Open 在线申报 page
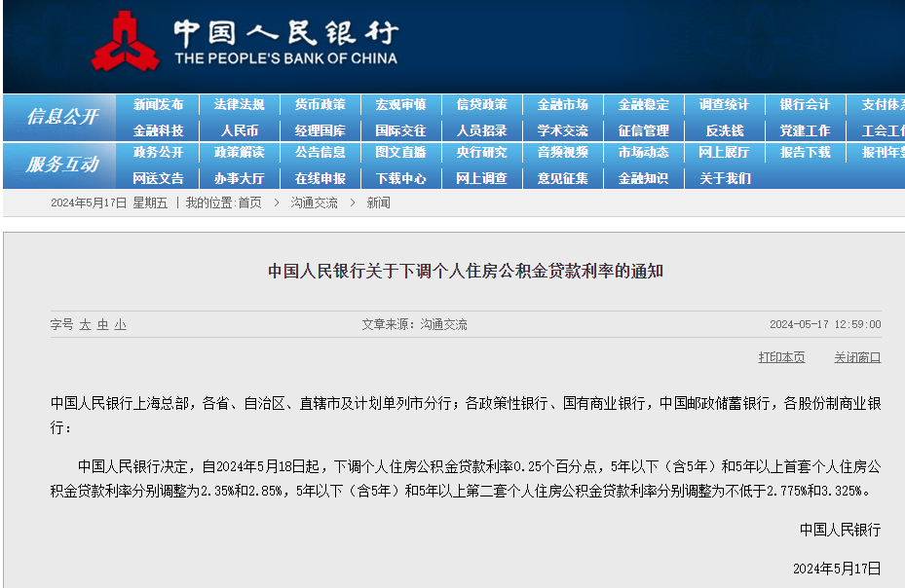This screenshot has height=588, width=905. 320,178
